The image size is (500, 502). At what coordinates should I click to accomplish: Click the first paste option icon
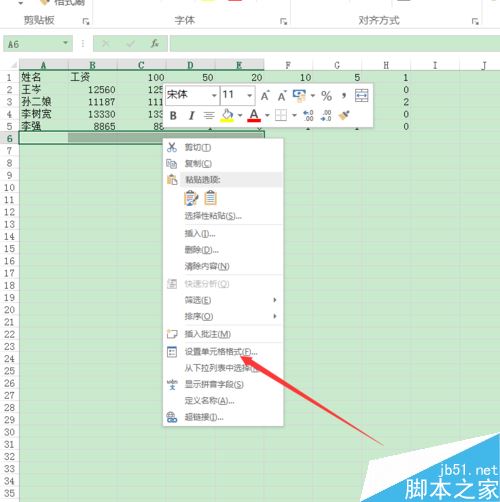pyautogui.click(x=191, y=198)
